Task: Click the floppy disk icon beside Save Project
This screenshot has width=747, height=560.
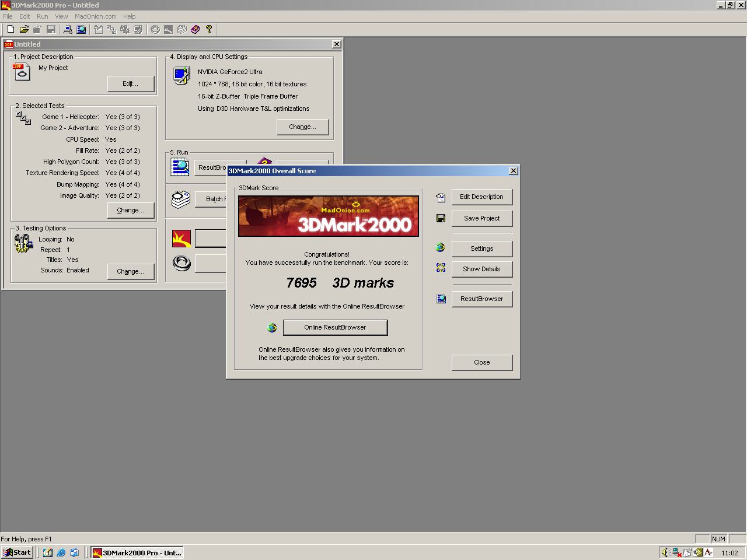Action: tap(441, 218)
